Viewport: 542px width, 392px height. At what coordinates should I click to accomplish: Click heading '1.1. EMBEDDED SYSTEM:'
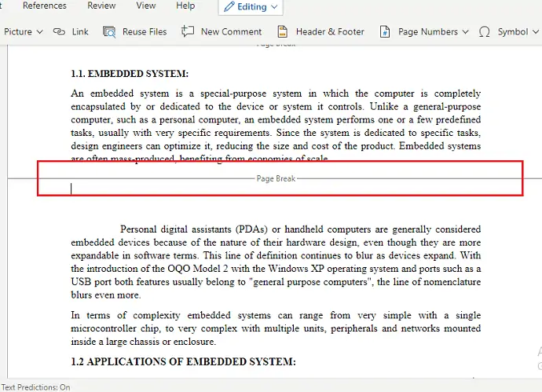[x=130, y=74]
